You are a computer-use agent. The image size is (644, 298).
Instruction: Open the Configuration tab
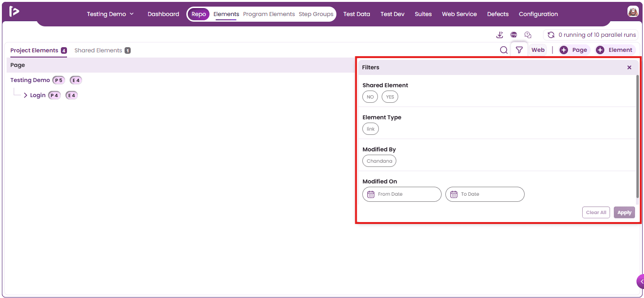[538, 14]
